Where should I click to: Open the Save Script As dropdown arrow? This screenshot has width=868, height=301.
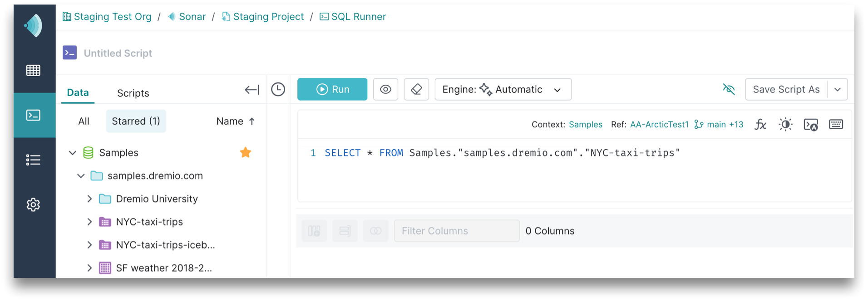tap(838, 89)
